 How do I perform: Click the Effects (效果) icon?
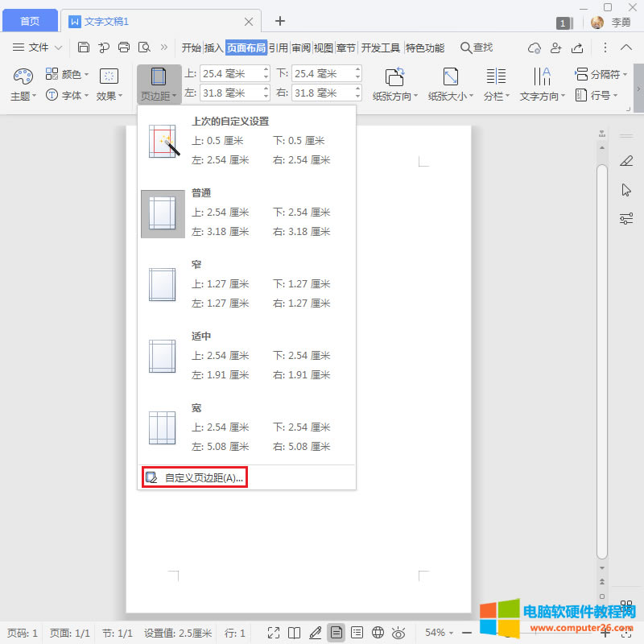[x=109, y=76]
